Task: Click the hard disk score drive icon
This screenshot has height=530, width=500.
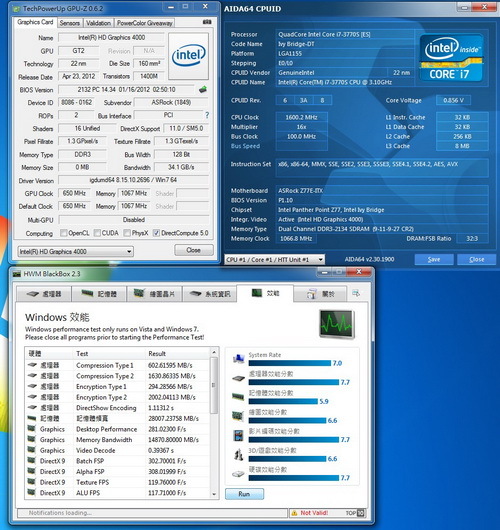Action: (x=238, y=474)
